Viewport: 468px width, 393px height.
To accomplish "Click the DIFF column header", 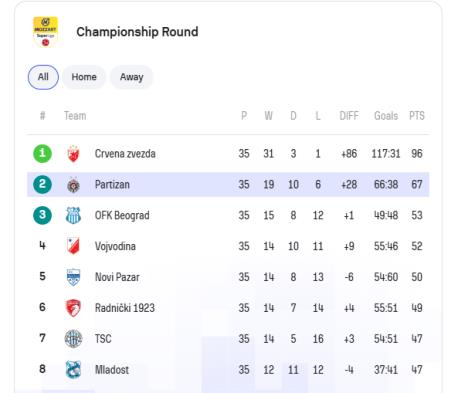I will [x=349, y=116].
